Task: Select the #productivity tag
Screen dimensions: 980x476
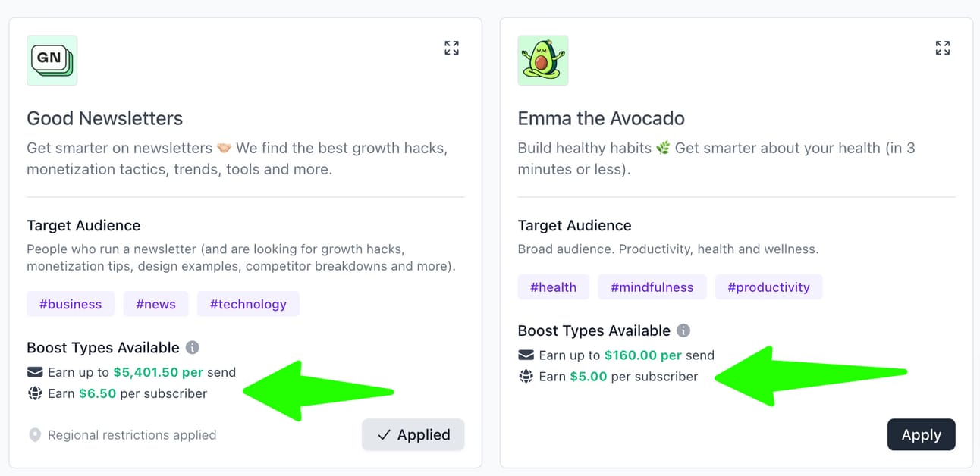Action: click(768, 287)
